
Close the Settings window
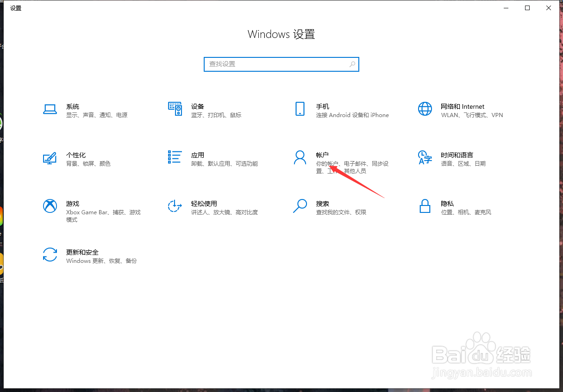click(549, 8)
